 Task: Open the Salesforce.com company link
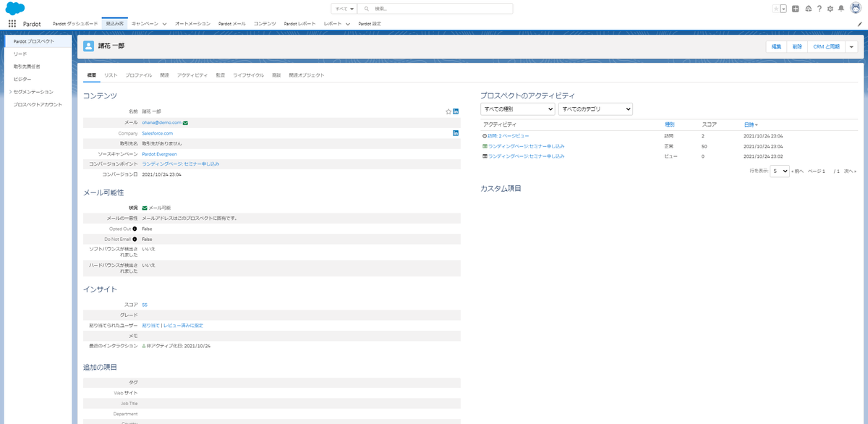click(x=157, y=133)
